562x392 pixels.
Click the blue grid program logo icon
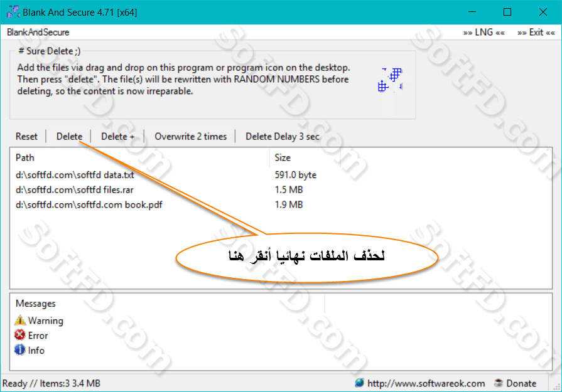[390, 80]
